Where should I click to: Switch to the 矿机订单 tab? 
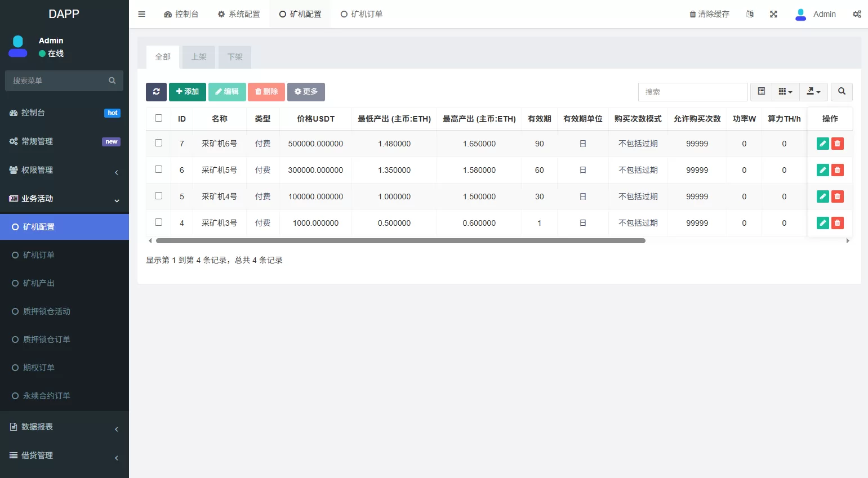click(361, 14)
